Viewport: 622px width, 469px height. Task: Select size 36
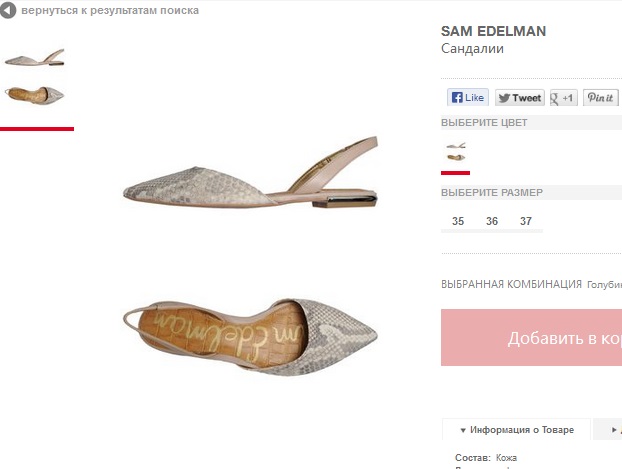click(492, 221)
